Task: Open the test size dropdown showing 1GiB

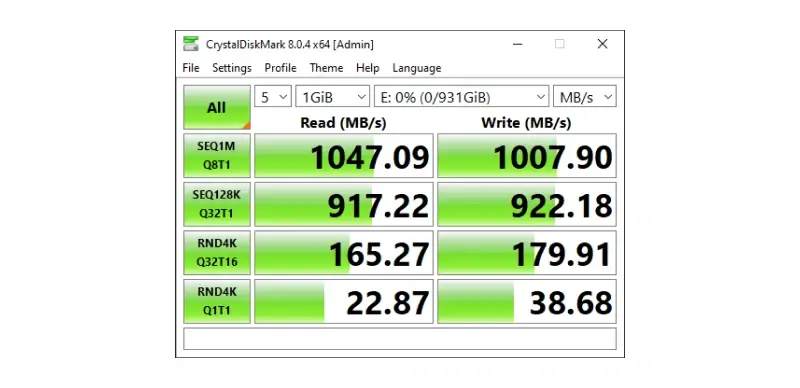Action: pos(333,96)
